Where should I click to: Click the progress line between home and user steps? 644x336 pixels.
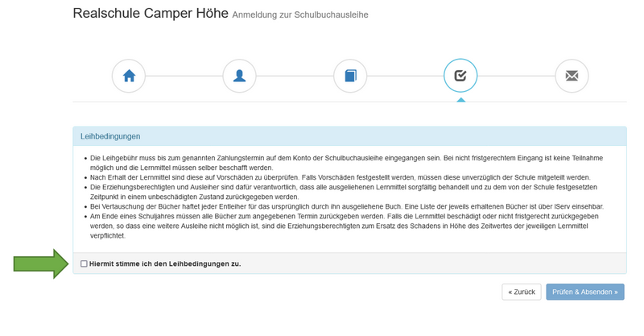(184, 76)
